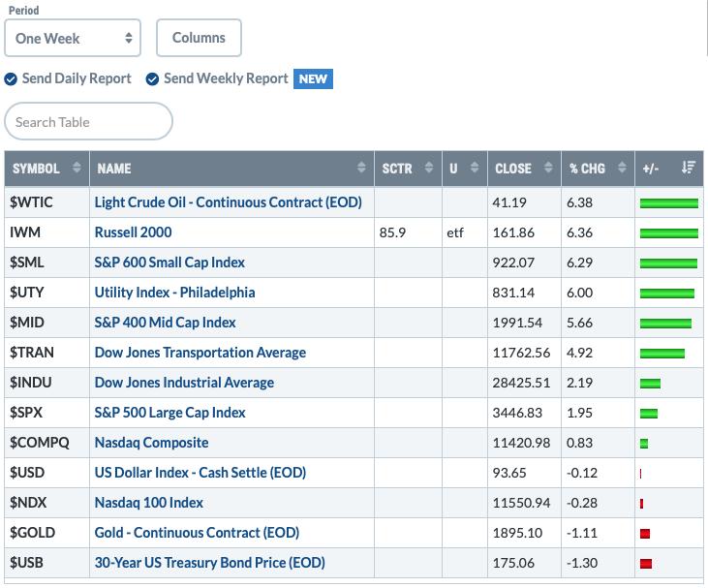Click the Columns button
The height and width of the screenshot is (588, 708).
199,38
